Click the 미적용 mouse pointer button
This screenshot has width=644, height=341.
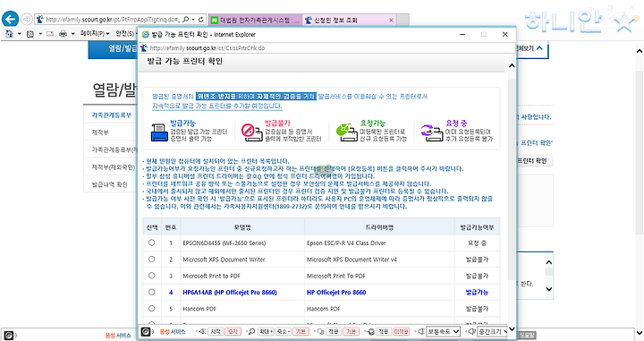(402, 331)
